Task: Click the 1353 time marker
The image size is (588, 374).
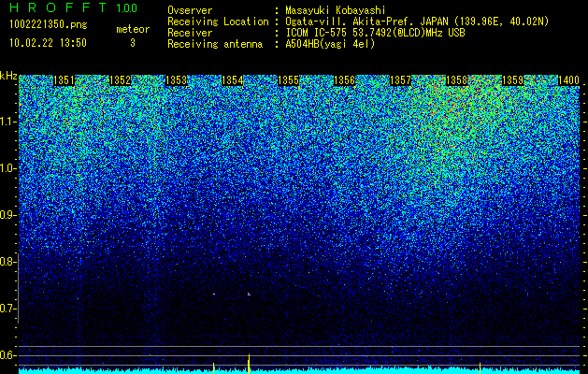Action: (x=177, y=80)
